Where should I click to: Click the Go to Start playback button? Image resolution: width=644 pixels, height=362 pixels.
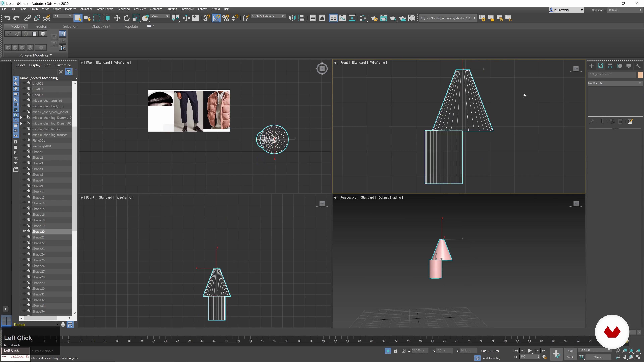pyautogui.click(x=516, y=351)
